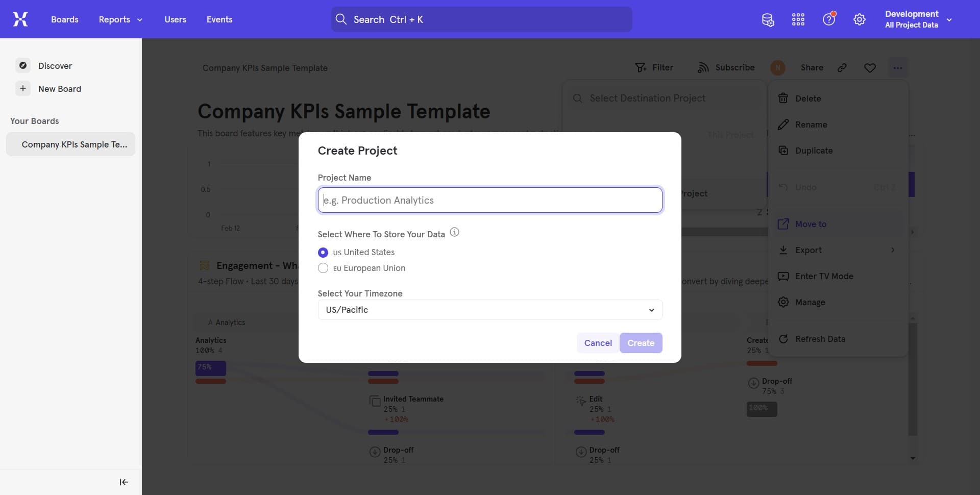Click New Board in sidebar

[x=60, y=88]
